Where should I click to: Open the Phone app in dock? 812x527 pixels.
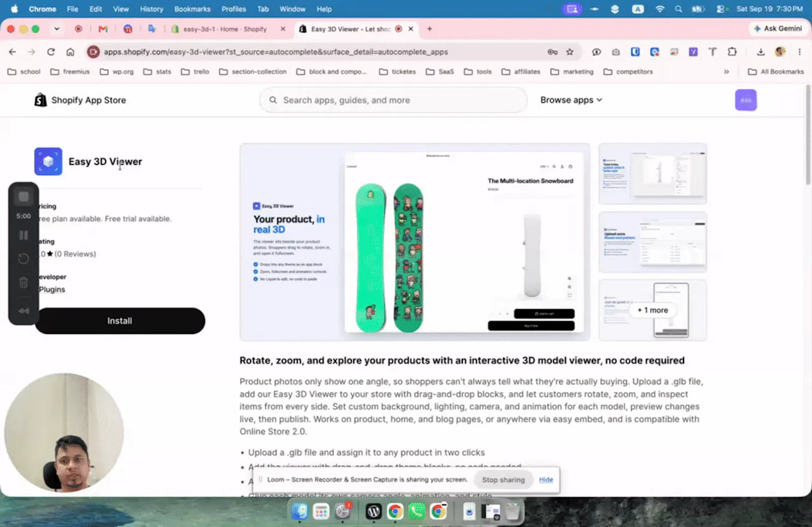[x=417, y=511]
